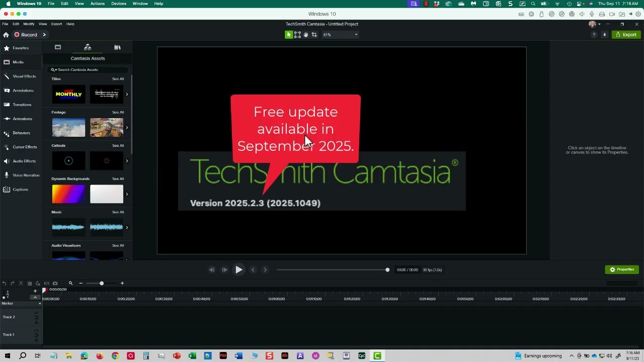Open the Animations panel
The height and width of the screenshot is (362, 644).
[21, 119]
